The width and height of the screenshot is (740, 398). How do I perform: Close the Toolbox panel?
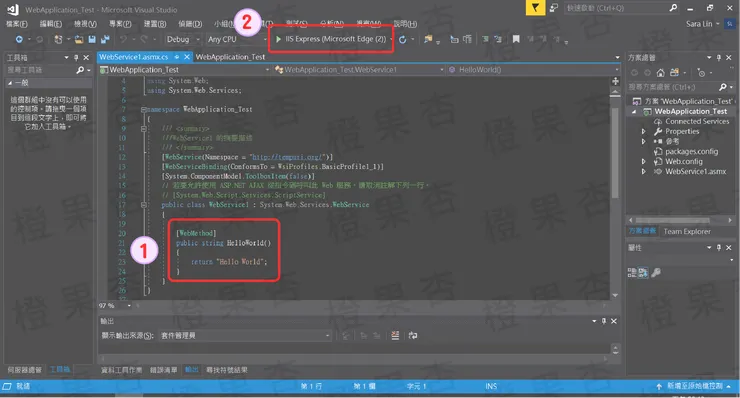pyautogui.click(x=86, y=58)
